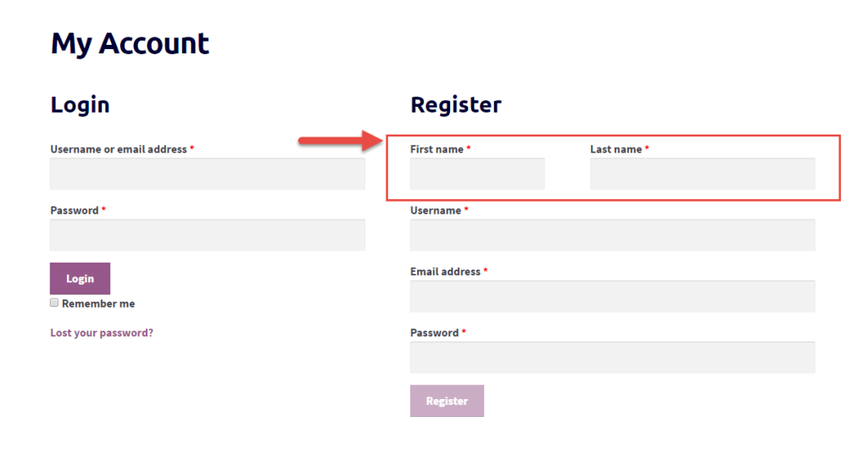The height and width of the screenshot is (461, 868).
Task: Click the Username or email address field
Action: pyautogui.click(x=208, y=174)
